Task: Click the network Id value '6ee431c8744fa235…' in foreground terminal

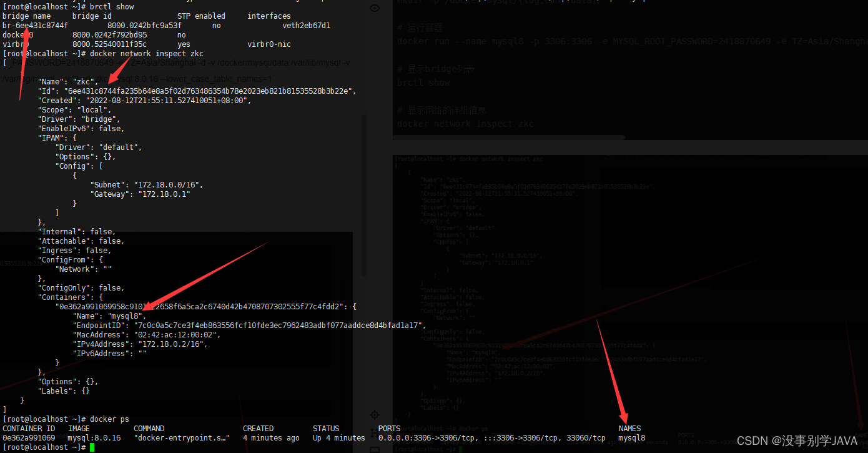Action: coord(209,91)
